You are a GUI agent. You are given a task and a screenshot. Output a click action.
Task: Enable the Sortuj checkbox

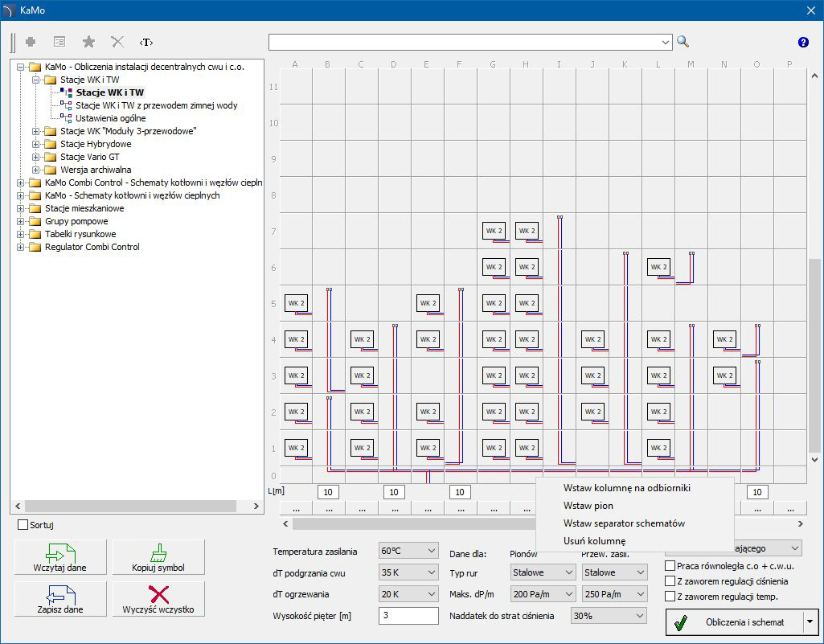click(x=23, y=525)
